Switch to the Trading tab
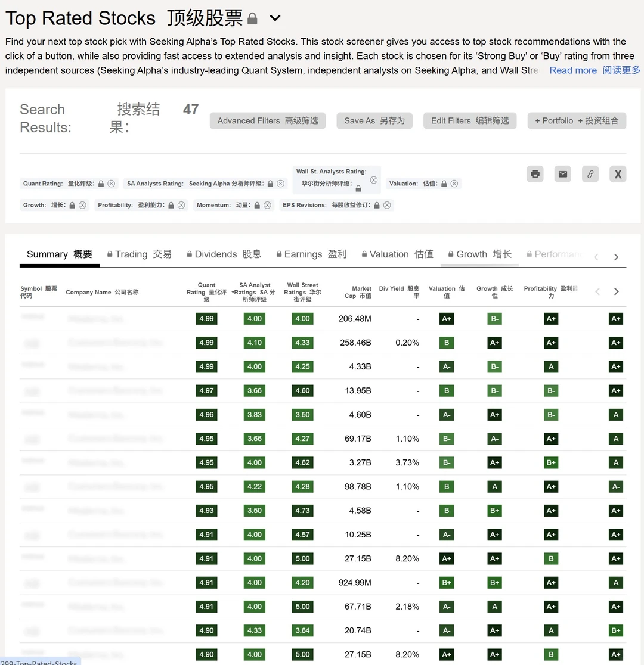 tap(140, 254)
